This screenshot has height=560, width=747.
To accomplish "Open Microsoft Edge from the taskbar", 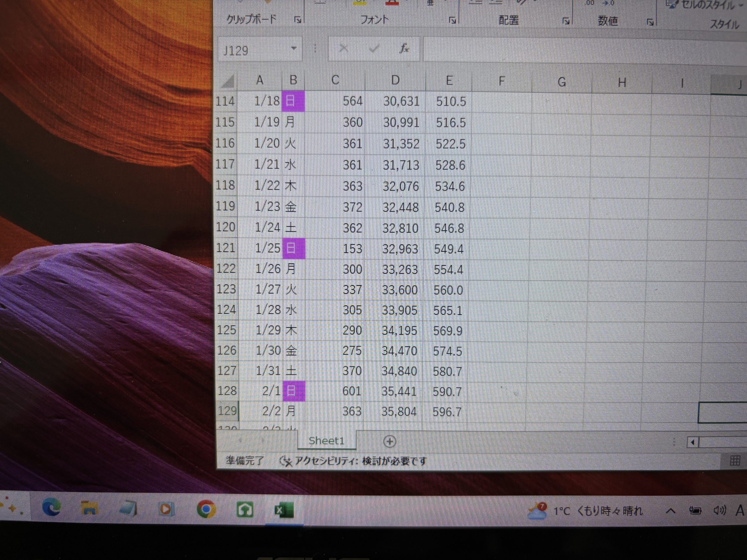I will 51,508.
